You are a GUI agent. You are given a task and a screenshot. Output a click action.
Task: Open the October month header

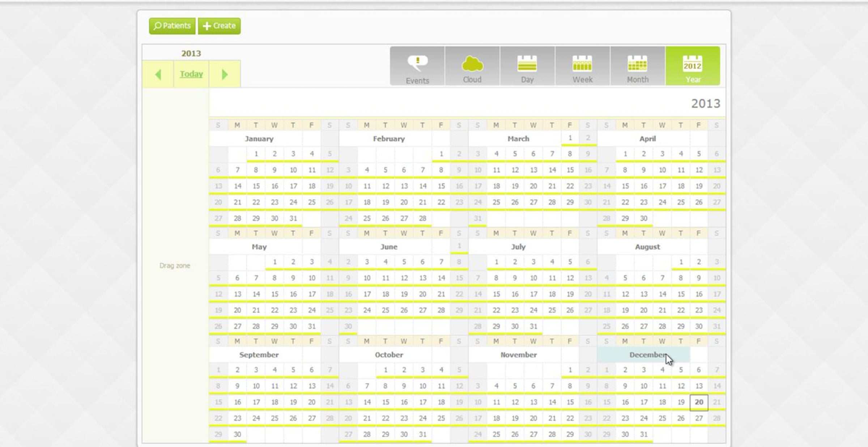tap(388, 355)
